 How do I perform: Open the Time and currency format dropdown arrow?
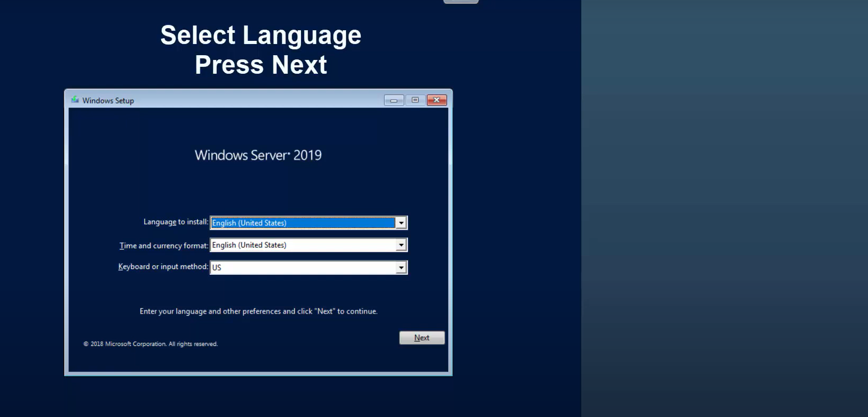tap(401, 245)
